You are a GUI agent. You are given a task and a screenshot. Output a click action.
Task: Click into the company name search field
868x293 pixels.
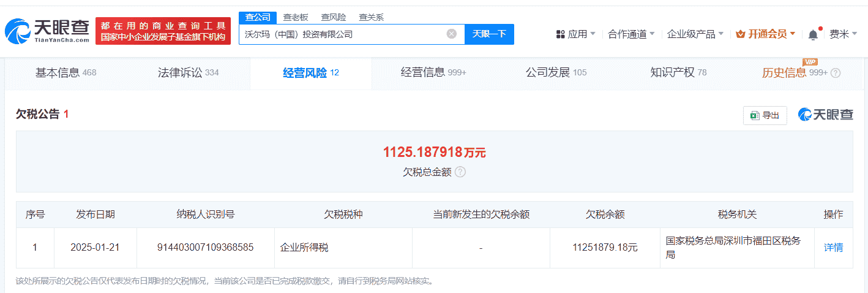[343, 34]
